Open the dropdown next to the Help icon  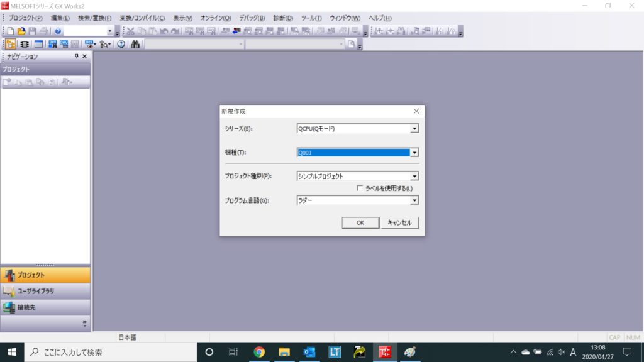pos(109,31)
